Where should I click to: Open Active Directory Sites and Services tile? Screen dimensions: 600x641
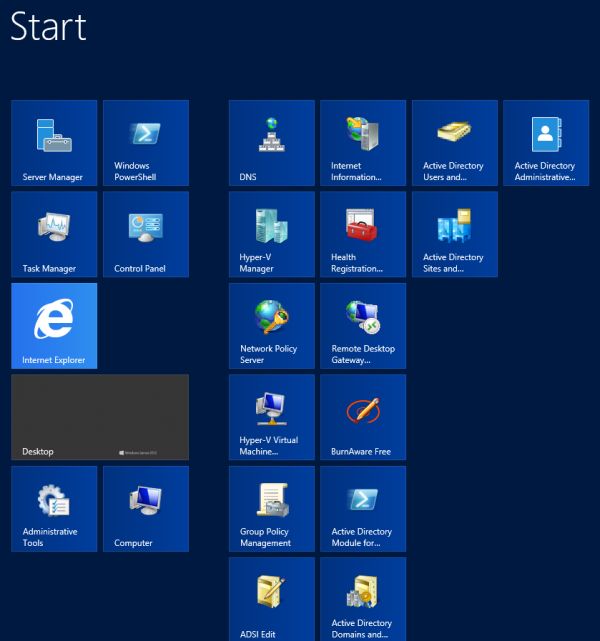click(x=455, y=235)
